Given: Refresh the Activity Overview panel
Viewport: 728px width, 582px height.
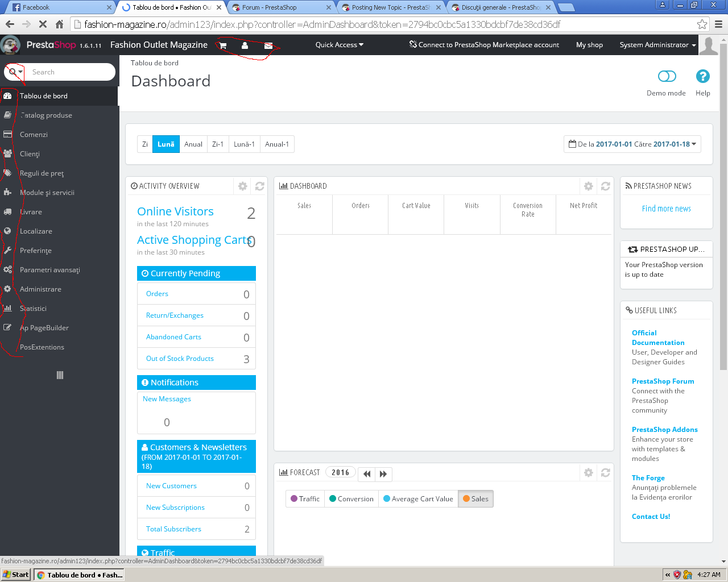Looking at the screenshot, I should click(260, 186).
